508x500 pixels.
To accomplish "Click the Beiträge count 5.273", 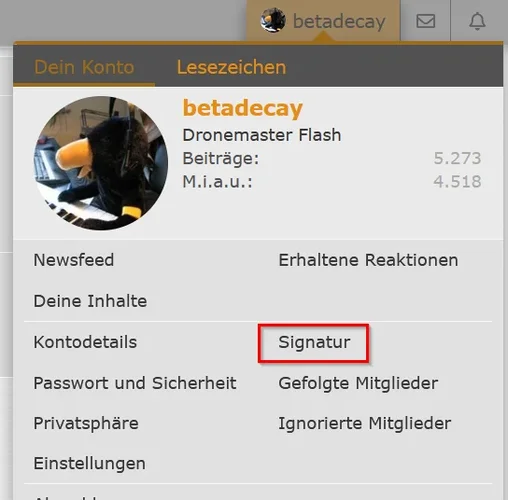I will point(457,158).
